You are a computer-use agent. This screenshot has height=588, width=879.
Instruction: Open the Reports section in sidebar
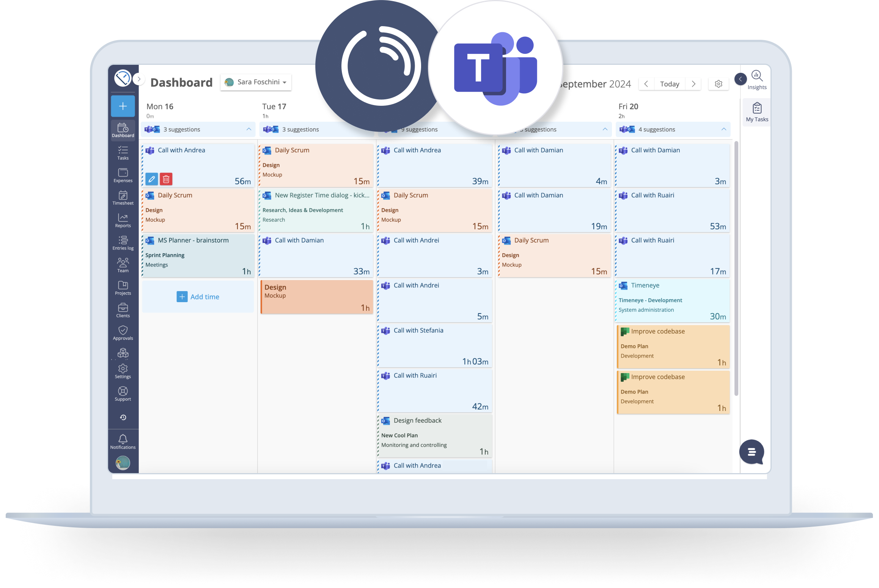[x=123, y=221]
